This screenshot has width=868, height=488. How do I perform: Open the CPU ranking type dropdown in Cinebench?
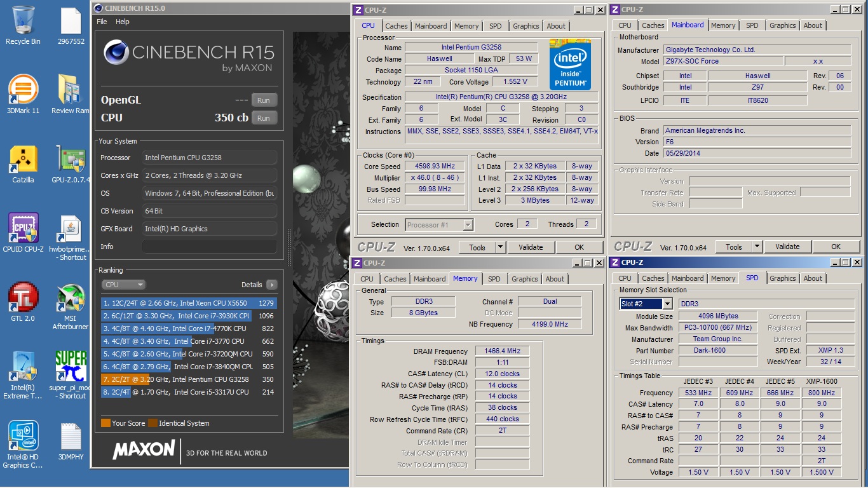(x=123, y=285)
